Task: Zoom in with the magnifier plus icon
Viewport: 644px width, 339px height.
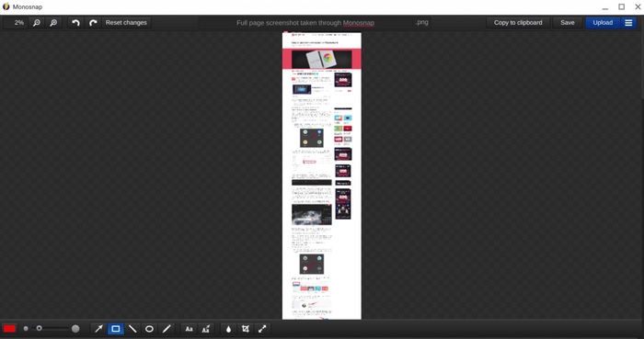Action: click(x=53, y=23)
